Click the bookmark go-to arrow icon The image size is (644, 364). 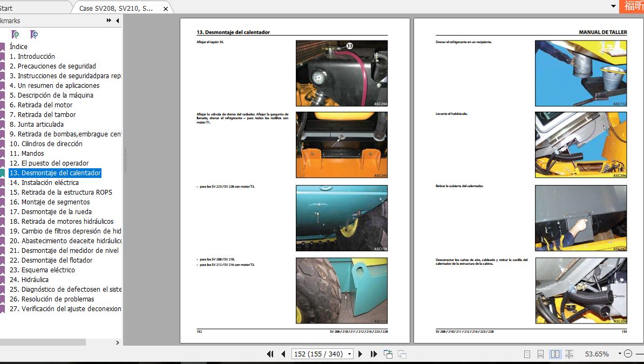click(x=33, y=35)
